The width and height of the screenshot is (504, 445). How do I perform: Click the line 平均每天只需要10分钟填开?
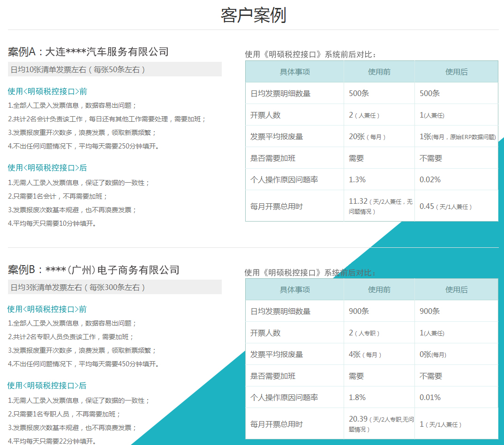53,223
